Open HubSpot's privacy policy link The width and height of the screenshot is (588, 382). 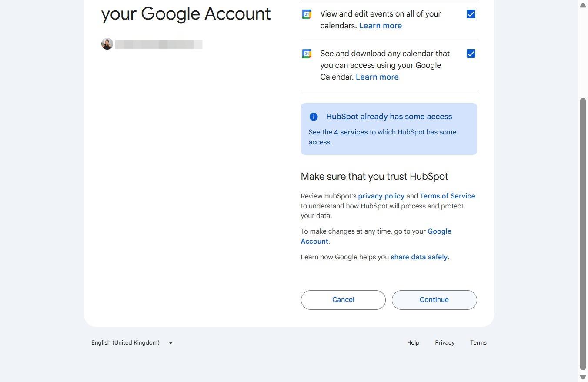pyautogui.click(x=381, y=196)
